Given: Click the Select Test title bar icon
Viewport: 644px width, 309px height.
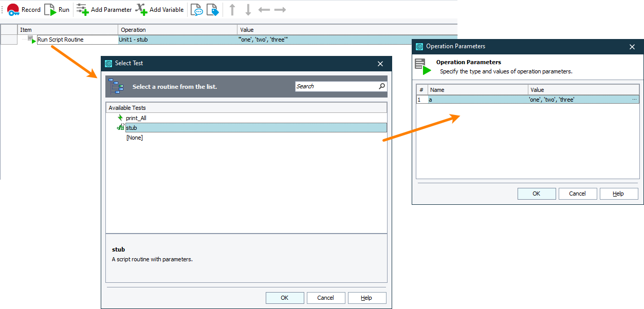Looking at the screenshot, I should (108, 64).
